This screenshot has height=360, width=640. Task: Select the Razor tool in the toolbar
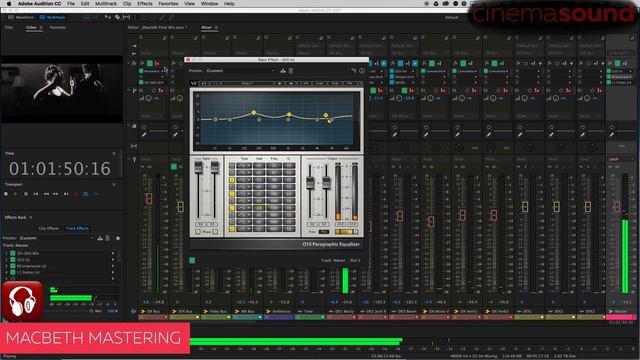[x=117, y=18]
